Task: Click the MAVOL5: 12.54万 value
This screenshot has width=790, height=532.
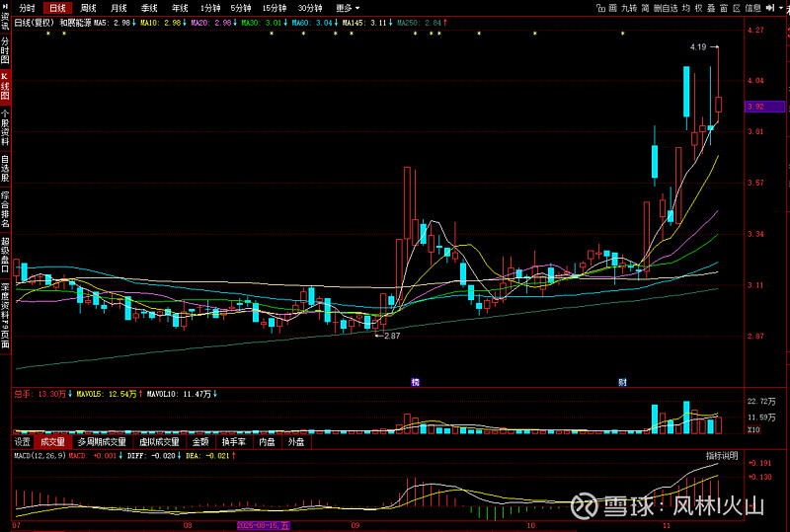Action: (110, 394)
